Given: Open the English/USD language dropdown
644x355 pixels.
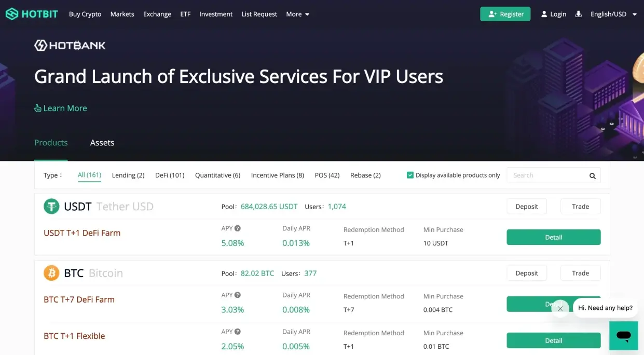Looking at the screenshot, I should pos(613,14).
